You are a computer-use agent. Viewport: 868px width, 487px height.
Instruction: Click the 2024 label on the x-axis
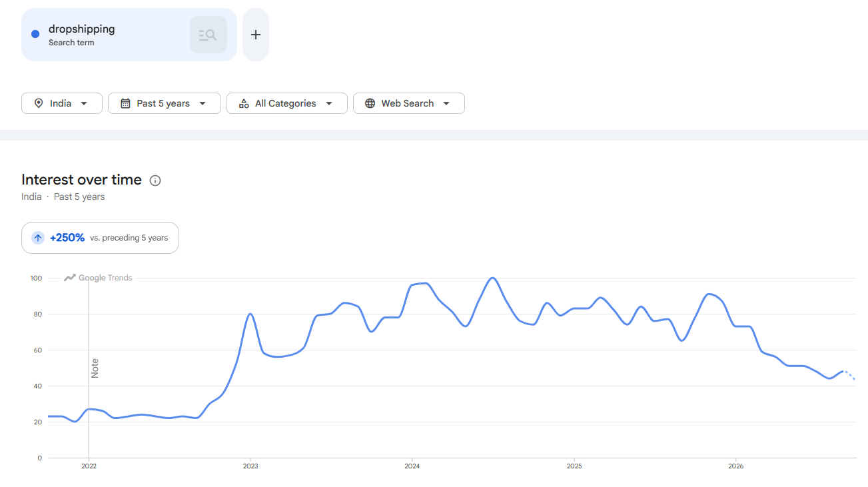[412, 466]
